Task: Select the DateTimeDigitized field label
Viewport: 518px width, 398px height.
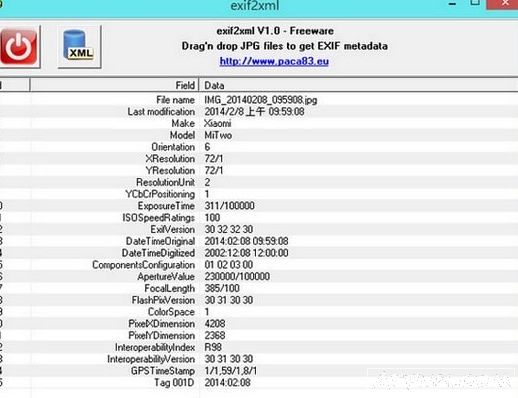Action: [x=158, y=253]
